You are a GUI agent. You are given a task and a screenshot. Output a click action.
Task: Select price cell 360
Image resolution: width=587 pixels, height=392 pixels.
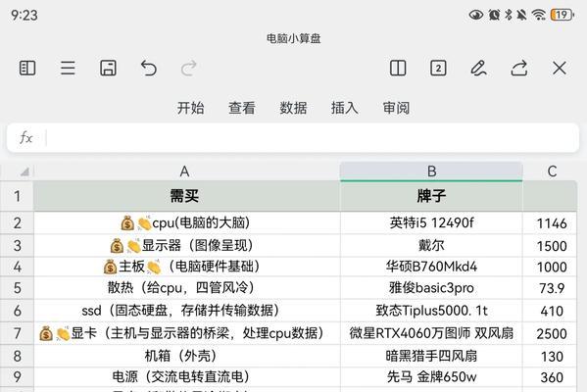[x=550, y=377]
